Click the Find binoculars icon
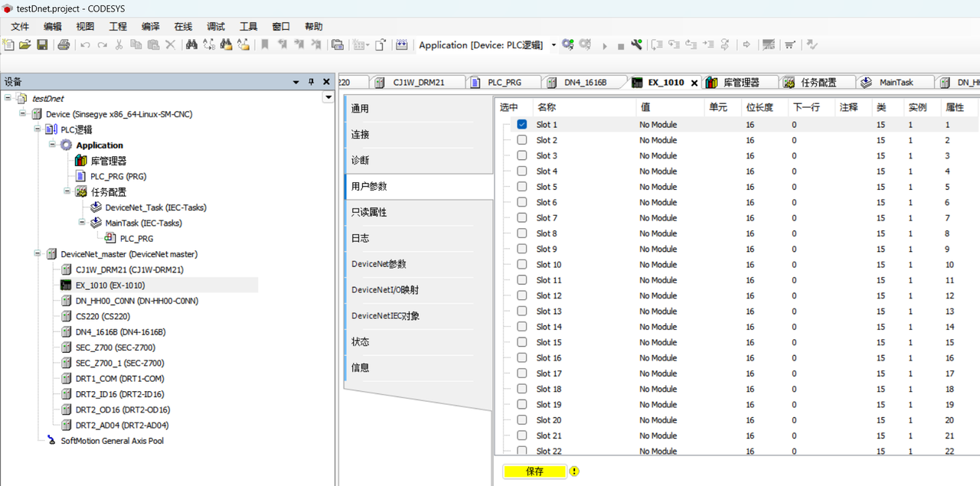Viewport: 980px width, 486px height. tap(191, 45)
